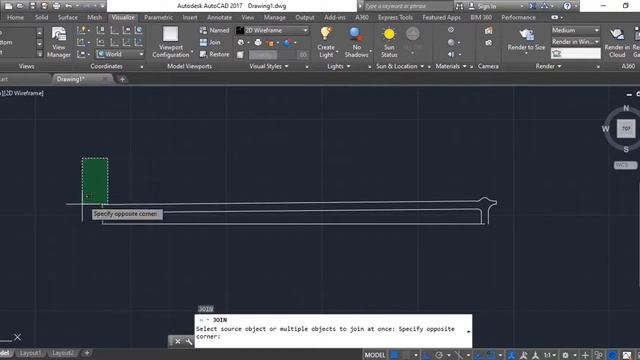Screen dimensions: 640x360
Task: Expand the Lights panel
Action: [339, 66]
